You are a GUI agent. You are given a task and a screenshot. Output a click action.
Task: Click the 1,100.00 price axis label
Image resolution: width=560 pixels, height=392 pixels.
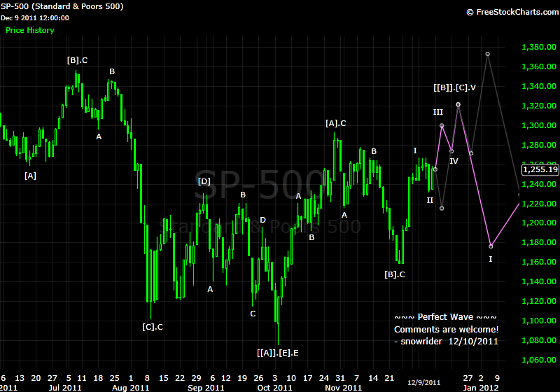(x=539, y=321)
